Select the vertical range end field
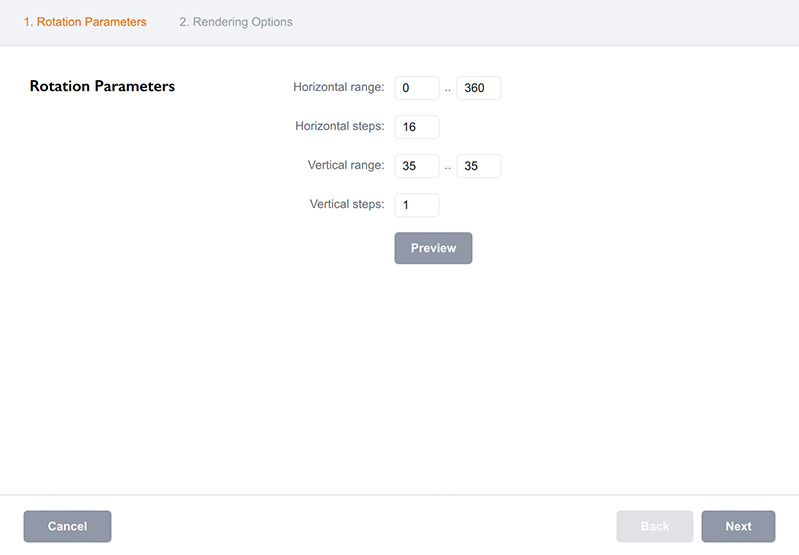This screenshot has height=555, width=799. [x=478, y=166]
